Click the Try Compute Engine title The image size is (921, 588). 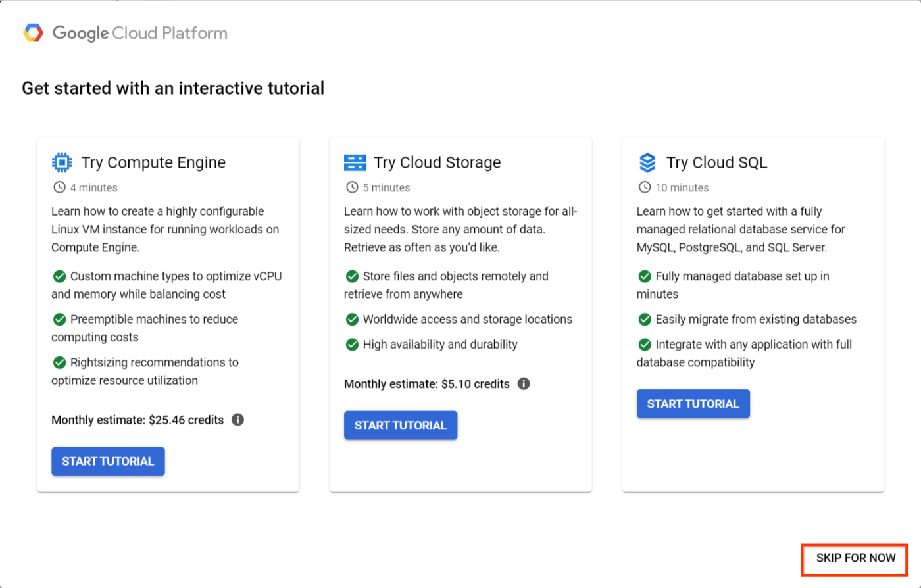(153, 162)
